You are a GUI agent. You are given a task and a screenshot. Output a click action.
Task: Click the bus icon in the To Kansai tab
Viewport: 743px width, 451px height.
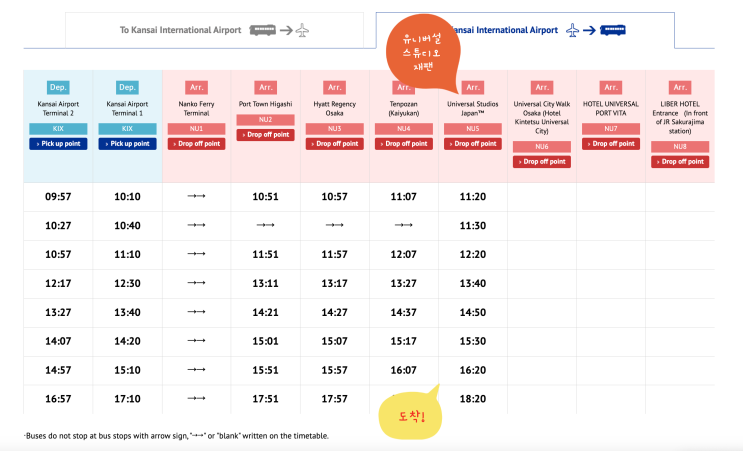click(x=262, y=31)
